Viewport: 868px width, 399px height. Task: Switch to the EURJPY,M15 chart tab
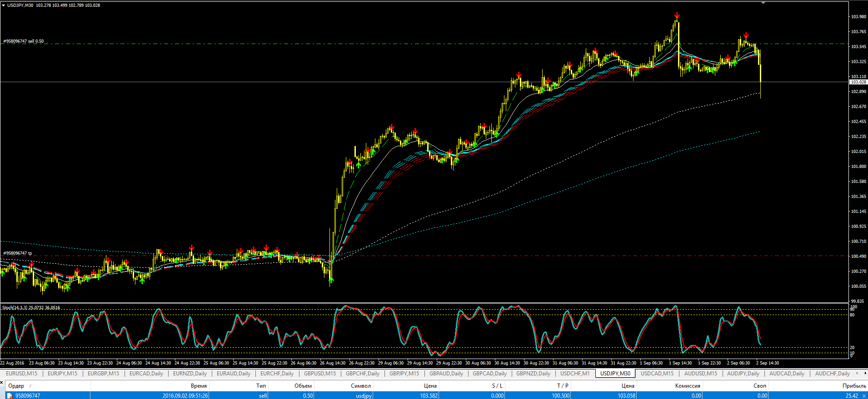coord(62,374)
